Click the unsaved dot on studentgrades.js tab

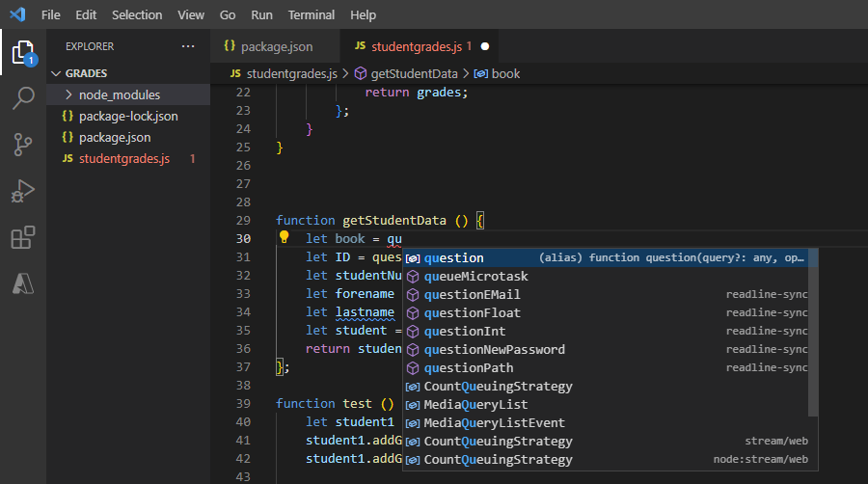coord(485,46)
